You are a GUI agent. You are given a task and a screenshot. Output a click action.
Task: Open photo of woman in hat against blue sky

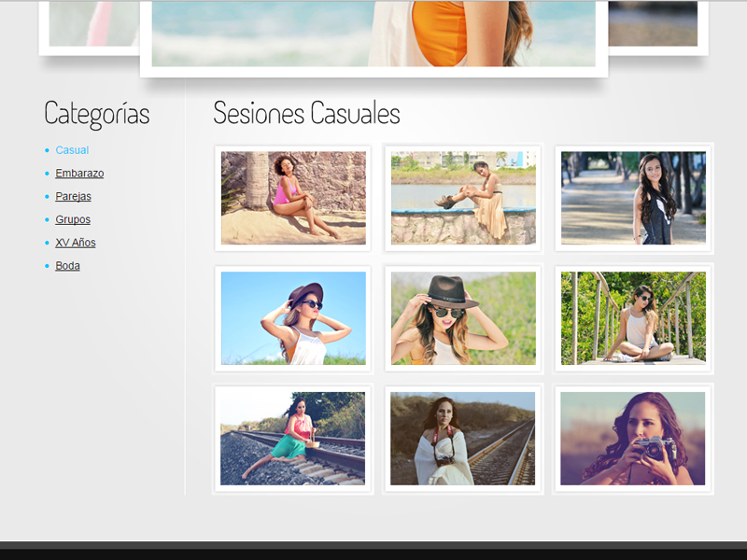pyautogui.click(x=293, y=318)
